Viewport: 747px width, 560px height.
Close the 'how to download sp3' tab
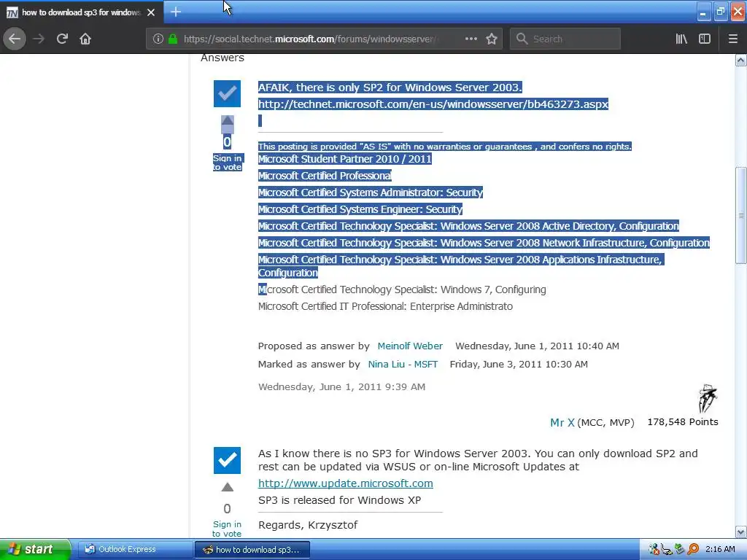coord(151,12)
